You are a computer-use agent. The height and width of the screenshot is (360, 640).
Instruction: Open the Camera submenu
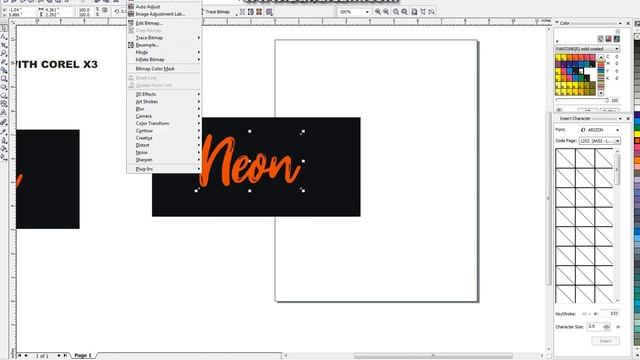tap(164, 116)
